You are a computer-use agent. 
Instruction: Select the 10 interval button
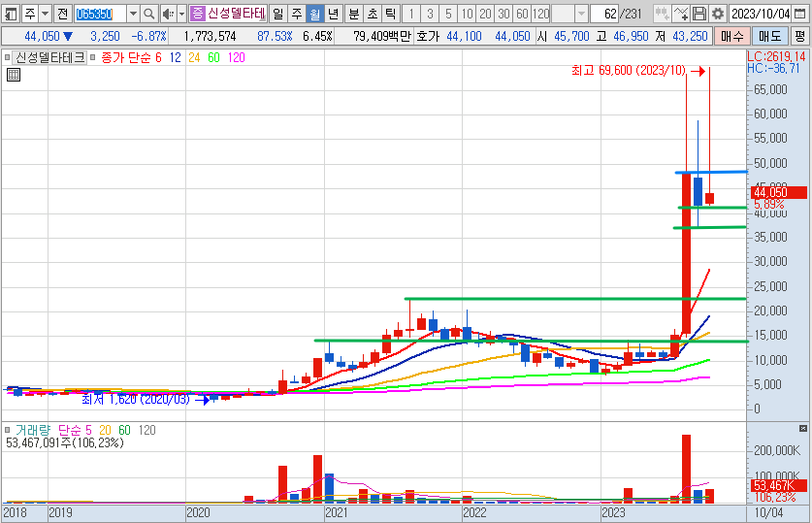click(x=467, y=14)
